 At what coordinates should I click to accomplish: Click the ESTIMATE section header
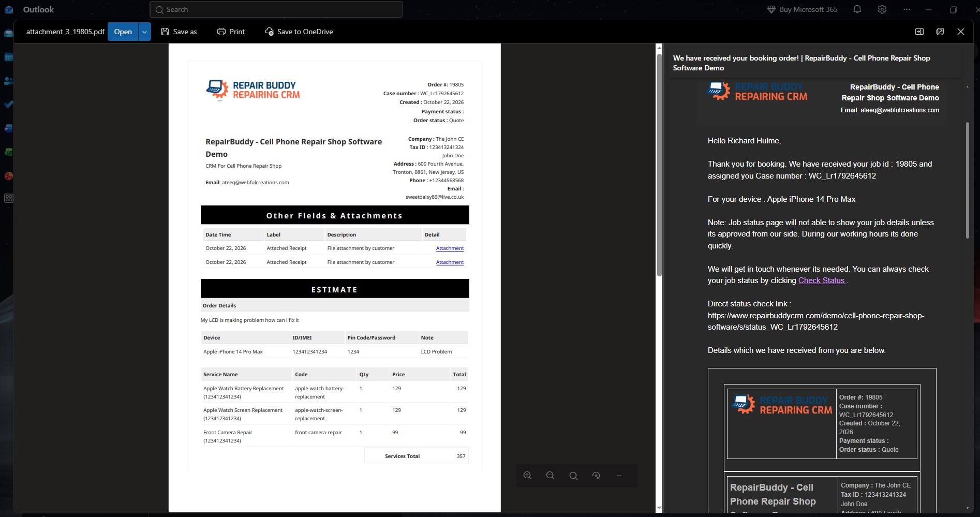[x=335, y=289]
